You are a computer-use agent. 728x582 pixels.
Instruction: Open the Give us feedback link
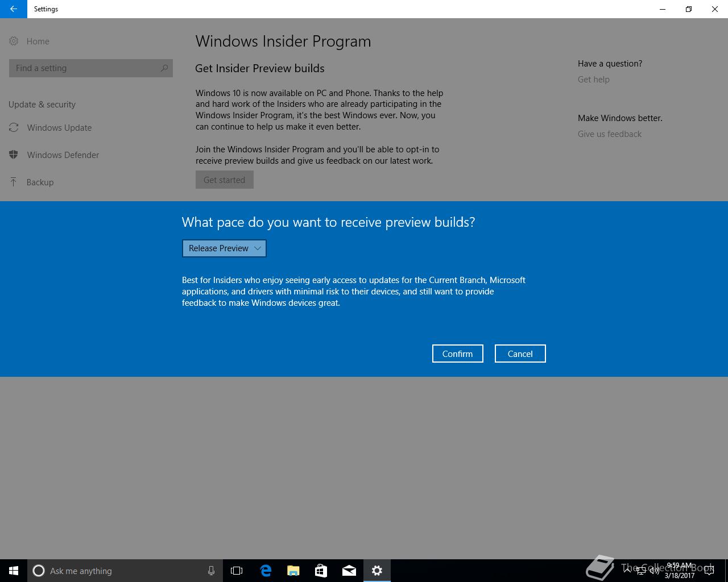coord(610,134)
